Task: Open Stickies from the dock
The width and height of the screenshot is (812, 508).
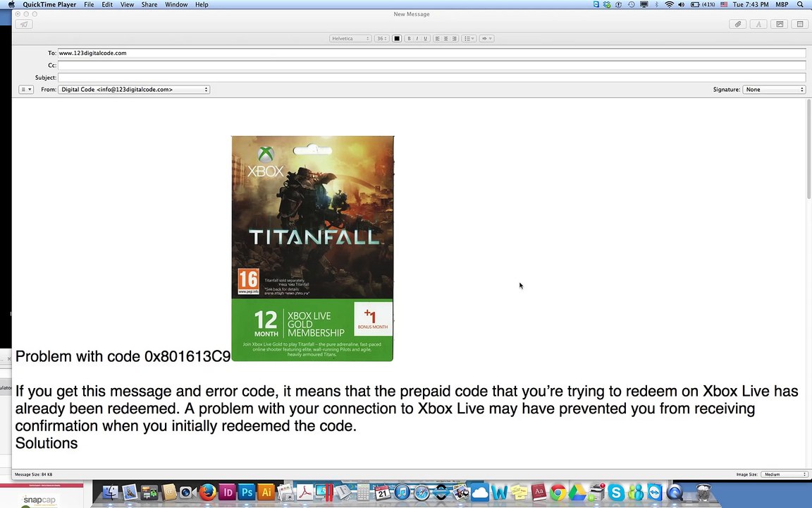Action: 519,492
